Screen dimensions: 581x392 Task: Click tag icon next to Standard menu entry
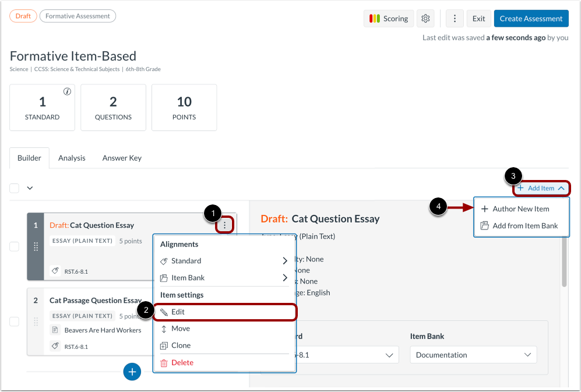(164, 261)
